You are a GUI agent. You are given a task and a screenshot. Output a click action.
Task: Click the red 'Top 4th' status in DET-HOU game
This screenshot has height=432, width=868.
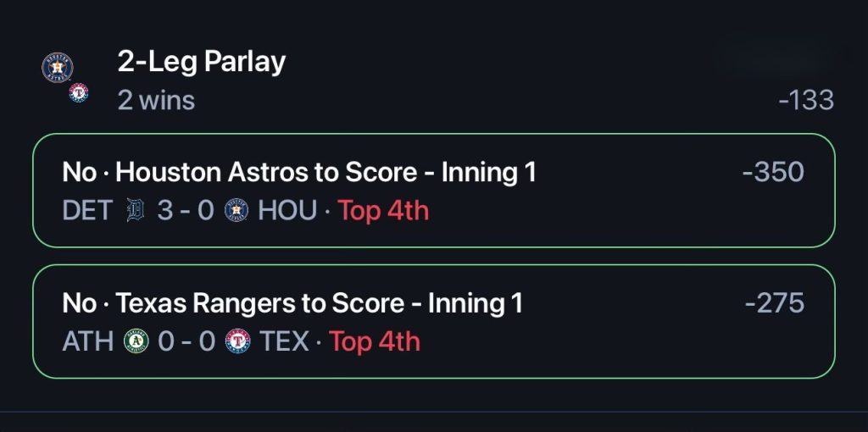pyautogui.click(x=383, y=211)
